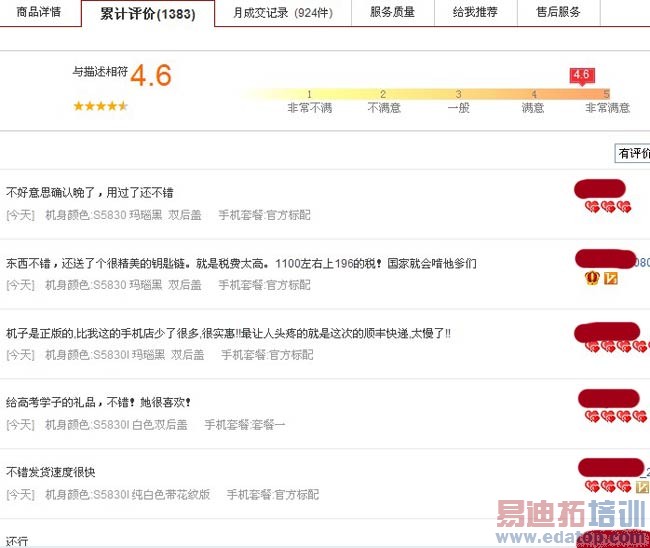Image resolution: width=650 pixels, height=548 pixels.
Task: Click hearts icon of 不错发货速度很快 reviewer
Action: (608, 486)
